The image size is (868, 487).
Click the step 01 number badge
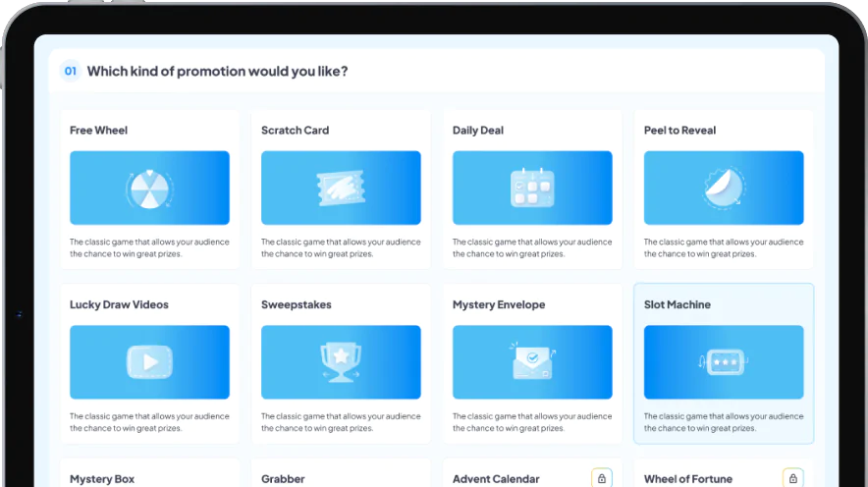(70, 71)
